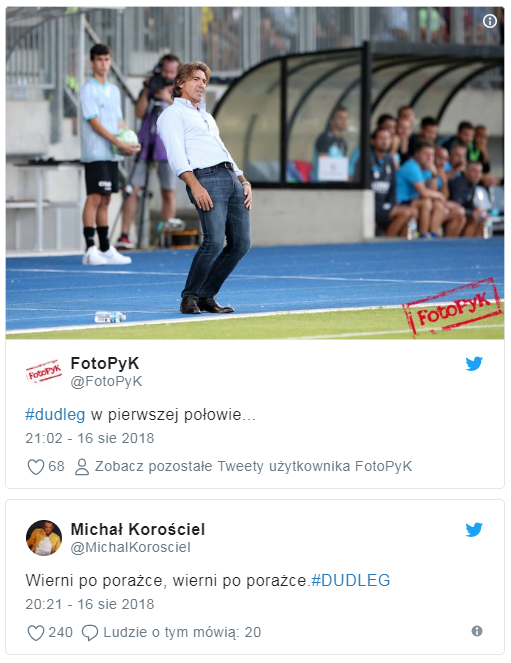This screenshot has width=511, height=663.
Task: Open the FotoPyK display name
Action: pos(104,363)
